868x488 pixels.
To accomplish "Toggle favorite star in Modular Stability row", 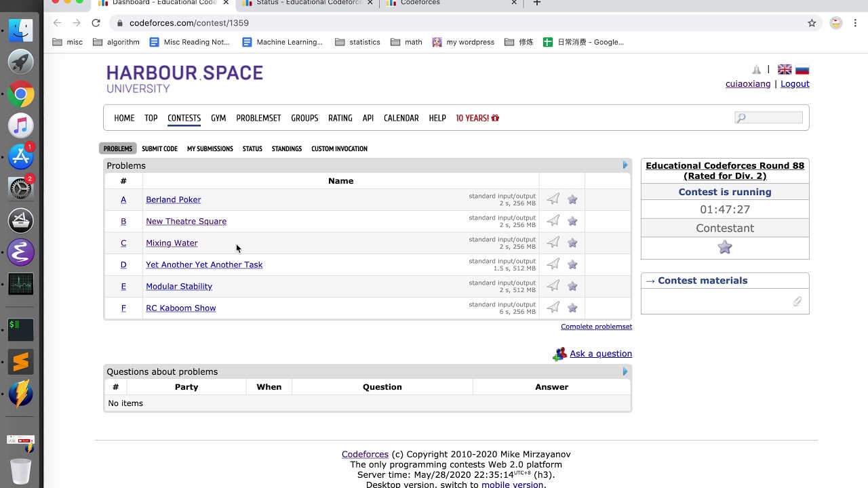I will [x=572, y=286].
